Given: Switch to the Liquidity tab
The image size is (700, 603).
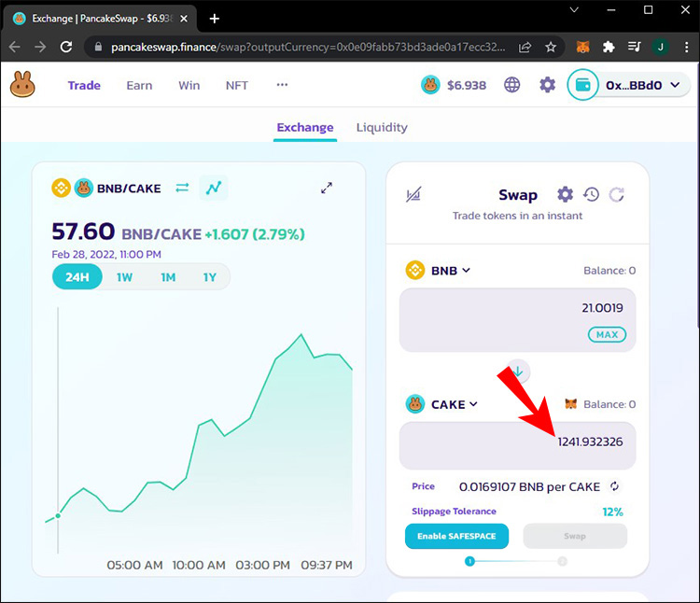Looking at the screenshot, I should point(382,128).
